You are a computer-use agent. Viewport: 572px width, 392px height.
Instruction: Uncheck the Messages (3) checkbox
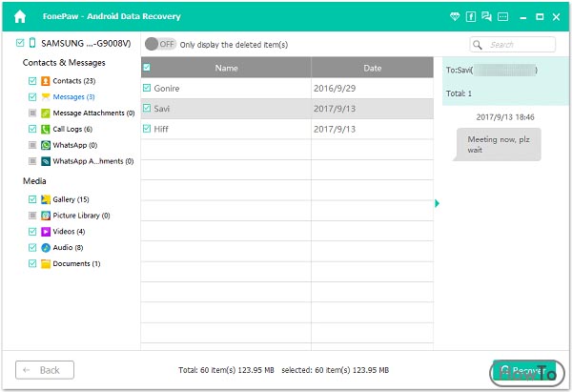[x=32, y=96]
